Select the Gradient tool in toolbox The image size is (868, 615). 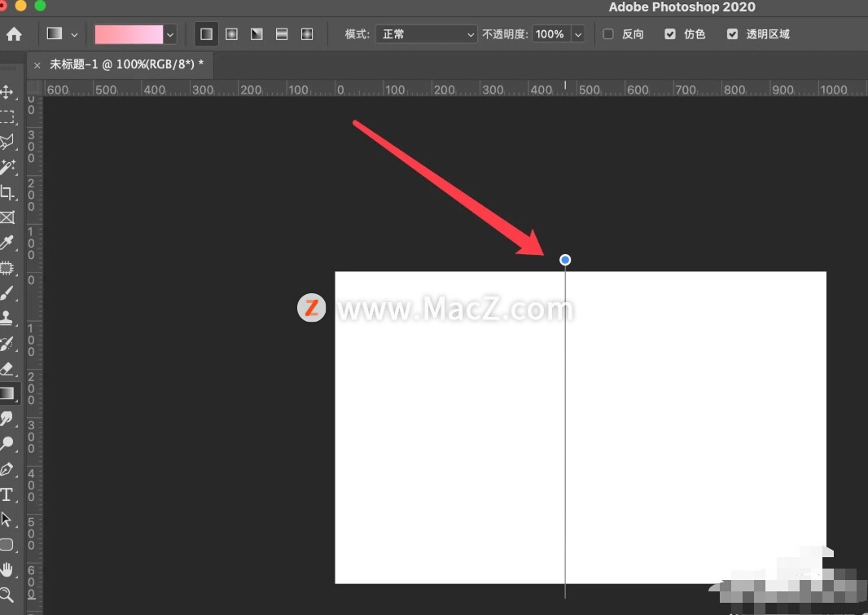click(7, 393)
